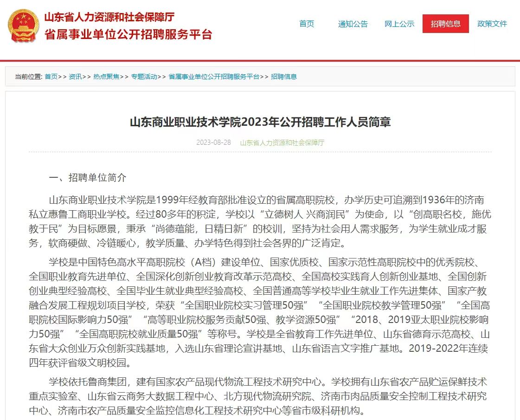
Task: Click the section heading 一、招聘单位简介
Action: (x=88, y=178)
